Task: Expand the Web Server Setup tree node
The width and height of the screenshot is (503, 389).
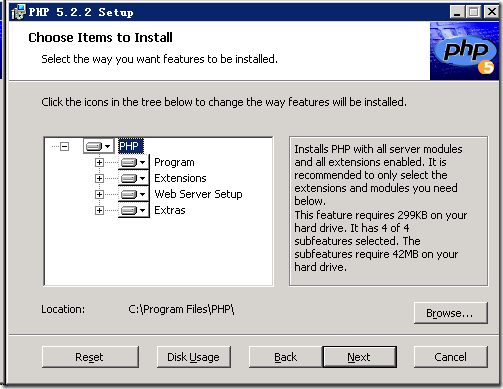Action: [x=99, y=194]
